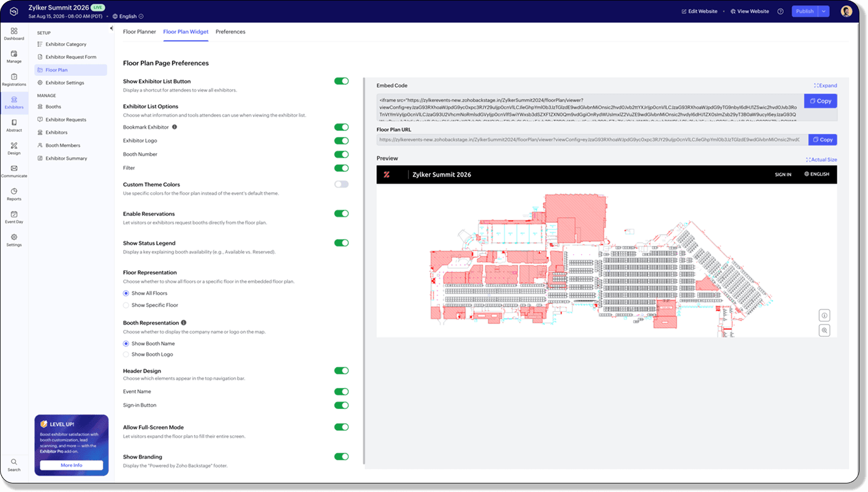The image size is (868, 492).
Task: Open Exhibitor Request Form menu item
Action: point(70,57)
